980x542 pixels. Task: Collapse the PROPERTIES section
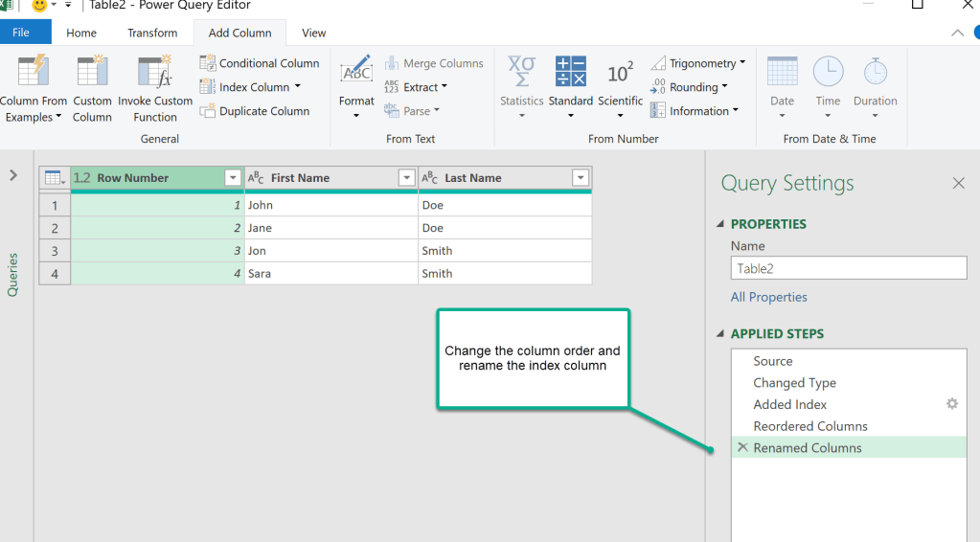tap(720, 223)
